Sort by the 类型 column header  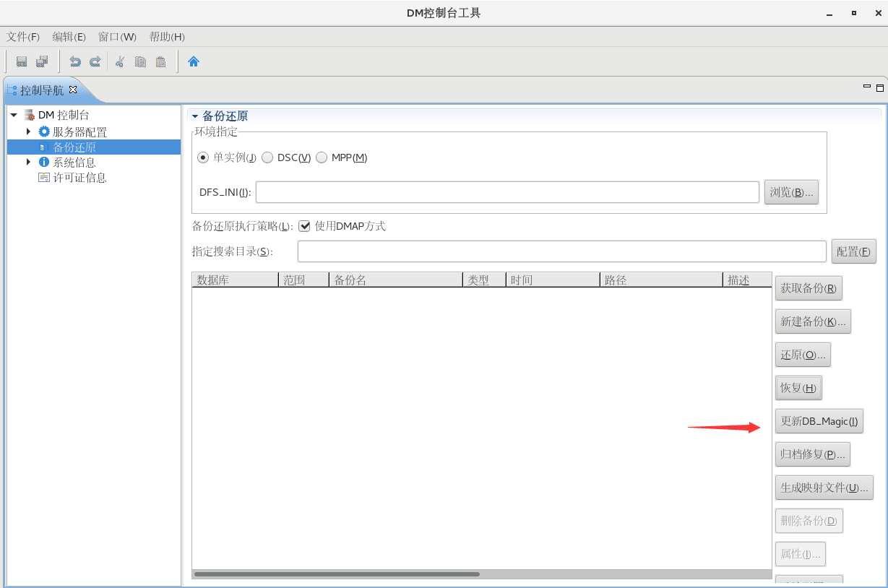click(484, 280)
